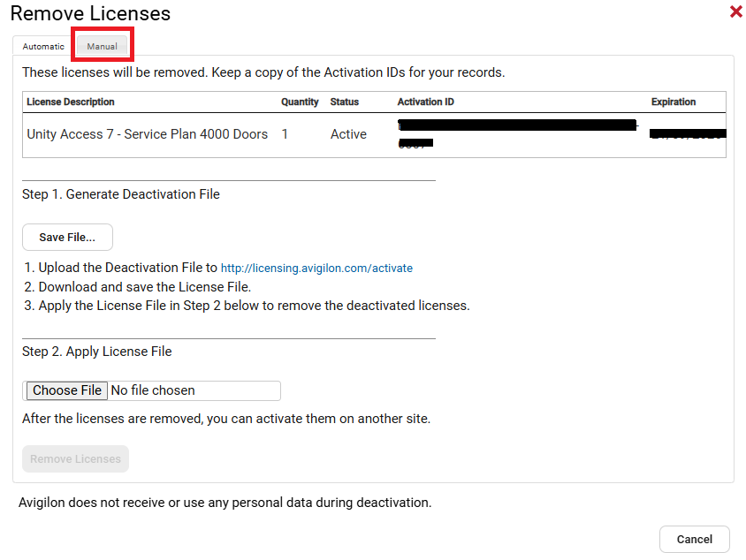Click the Activation ID column header
The width and height of the screenshot is (746, 560).
pyautogui.click(x=426, y=102)
